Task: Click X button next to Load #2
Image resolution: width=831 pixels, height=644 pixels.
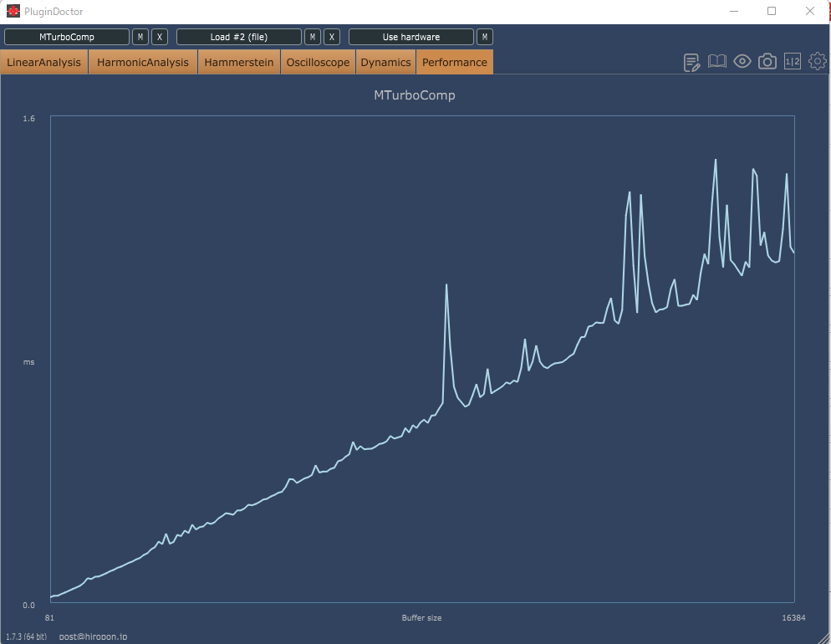Action: point(332,37)
